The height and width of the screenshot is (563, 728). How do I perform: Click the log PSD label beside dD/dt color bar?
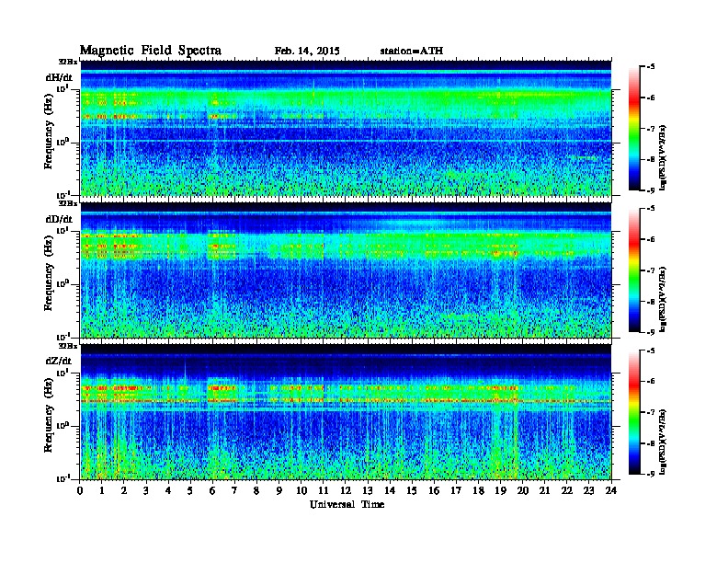663,299
